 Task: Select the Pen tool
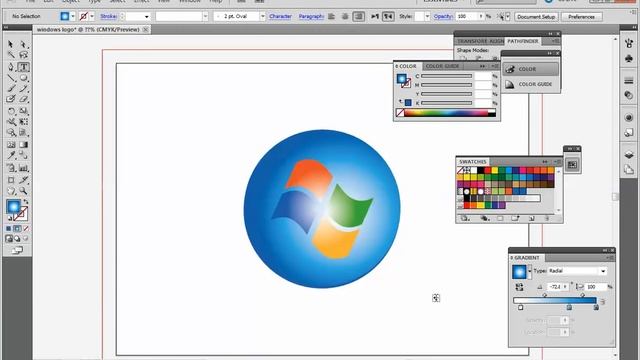pyautogui.click(x=11, y=67)
